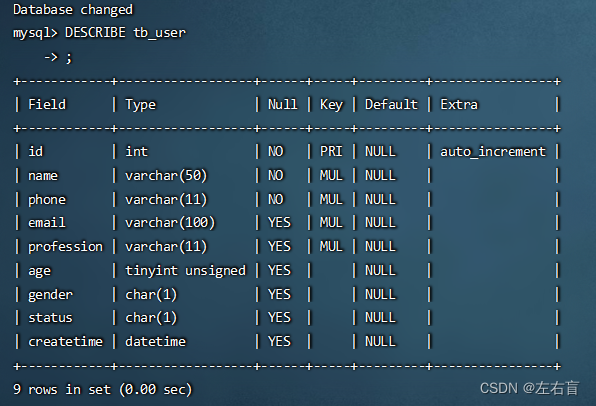Image resolution: width=596 pixels, height=406 pixels.
Task: Click 'varchar(11)' in the profession row
Action: (166, 247)
